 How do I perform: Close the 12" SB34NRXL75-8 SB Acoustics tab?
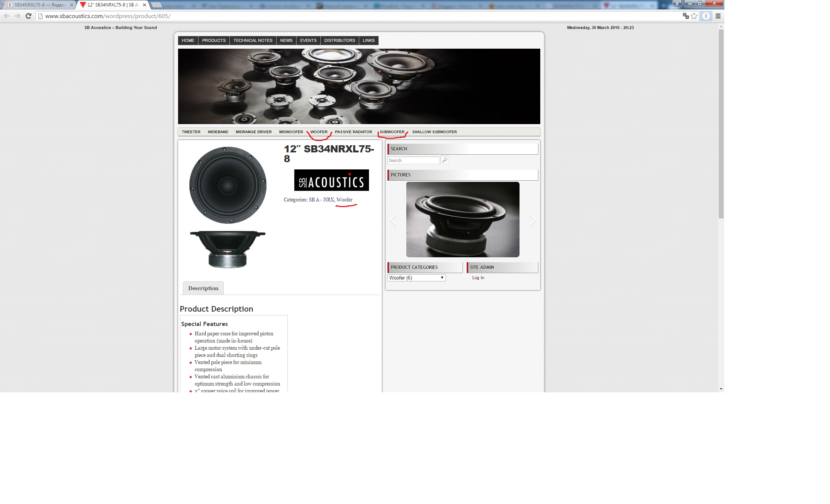(x=144, y=5)
